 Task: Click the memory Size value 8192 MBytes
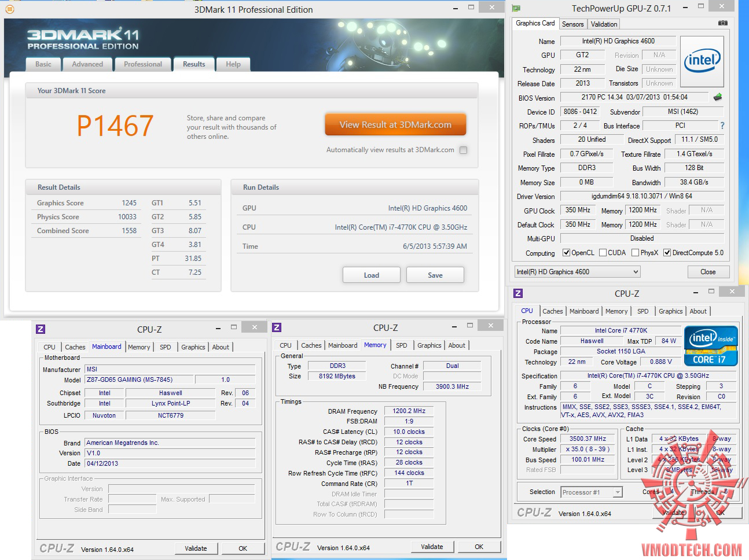point(337,376)
